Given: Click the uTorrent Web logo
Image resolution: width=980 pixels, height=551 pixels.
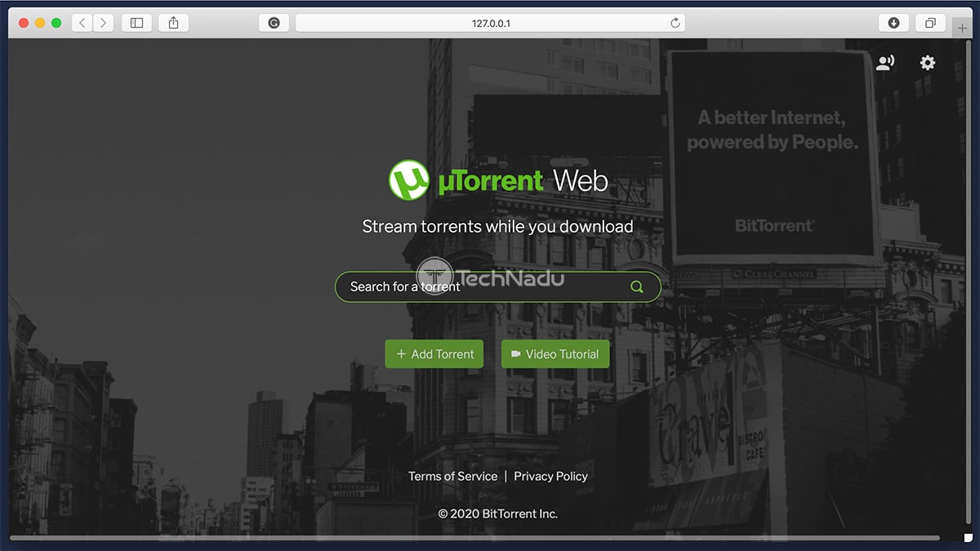Looking at the screenshot, I should coord(498,180).
